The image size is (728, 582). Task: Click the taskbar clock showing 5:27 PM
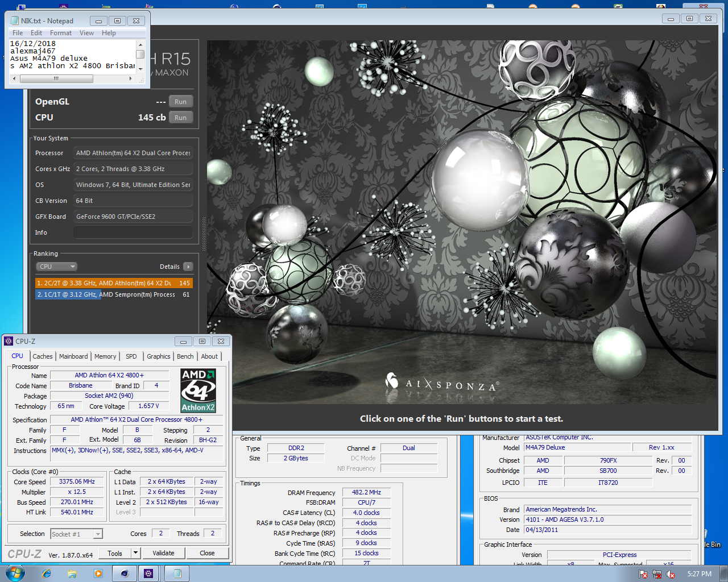699,574
